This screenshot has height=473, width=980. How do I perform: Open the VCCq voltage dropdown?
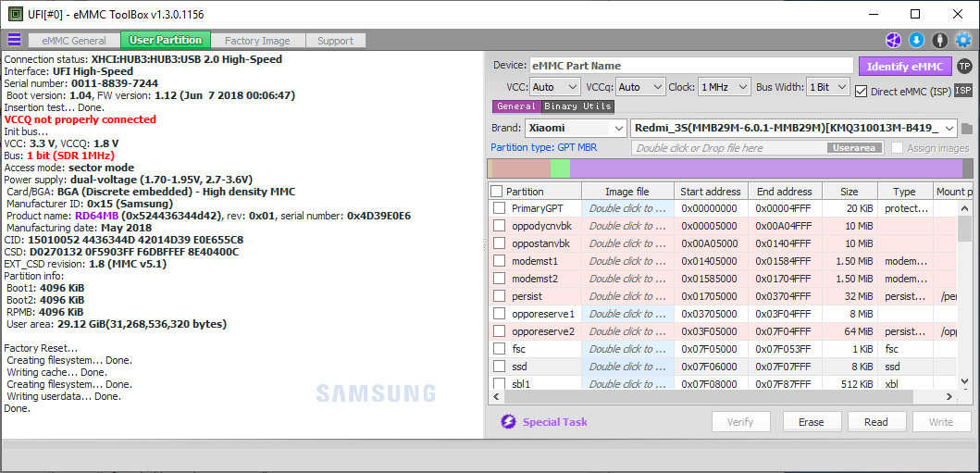640,87
